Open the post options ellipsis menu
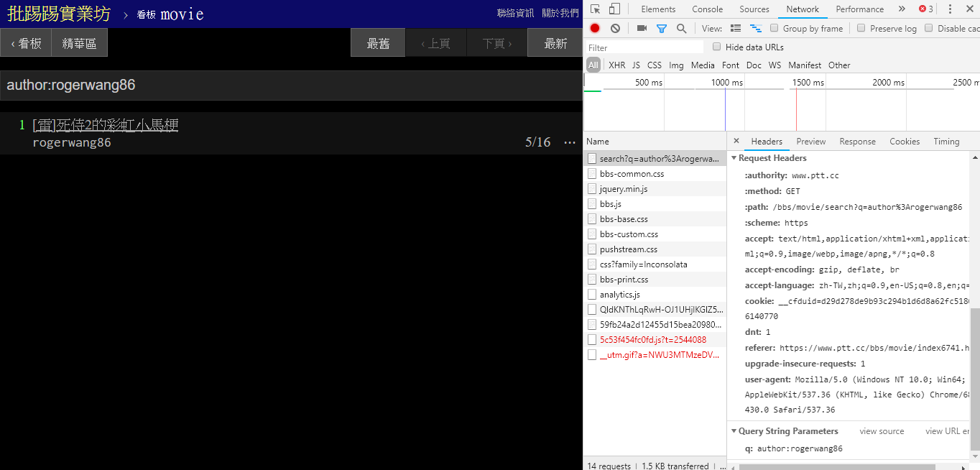Image resolution: width=980 pixels, height=470 pixels. click(x=570, y=142)
